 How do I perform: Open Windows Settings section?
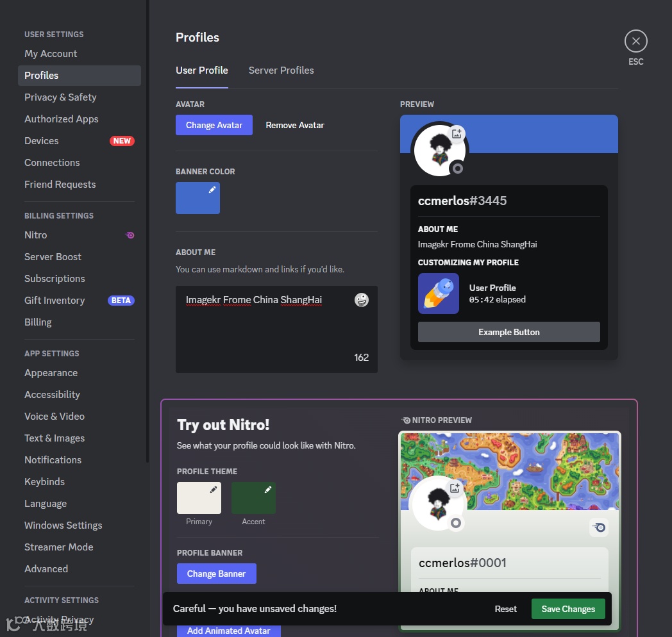(80, 525)
